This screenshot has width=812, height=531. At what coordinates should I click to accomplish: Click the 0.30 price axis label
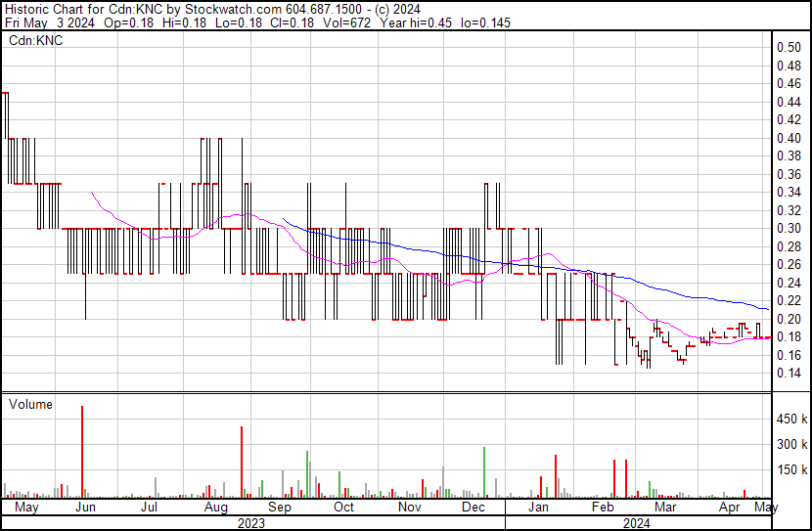point(789,229)
